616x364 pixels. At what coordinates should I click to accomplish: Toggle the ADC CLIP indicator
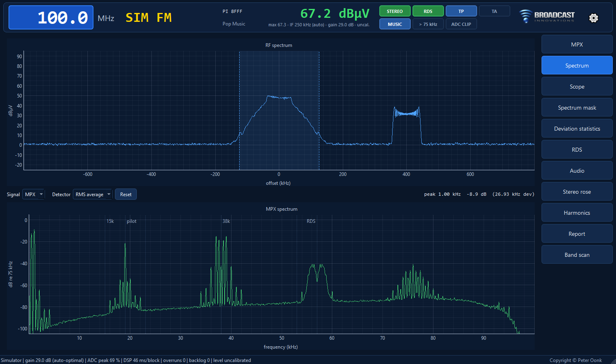[461, 24]
